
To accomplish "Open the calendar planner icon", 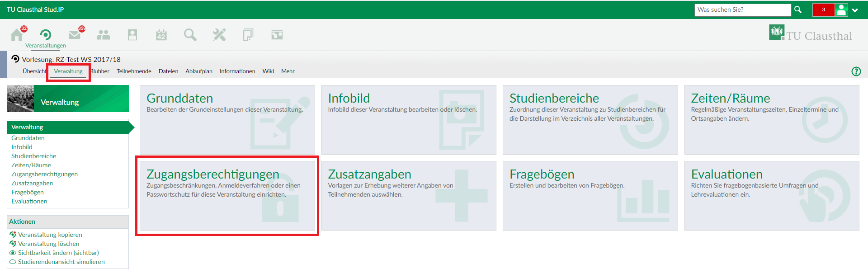I will coord(161,35).
